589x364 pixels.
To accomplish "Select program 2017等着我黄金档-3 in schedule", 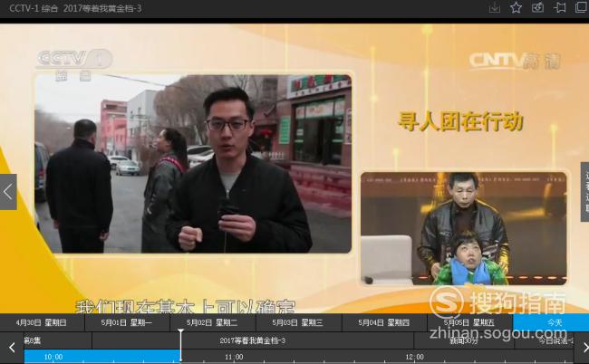I will [253, 340].
